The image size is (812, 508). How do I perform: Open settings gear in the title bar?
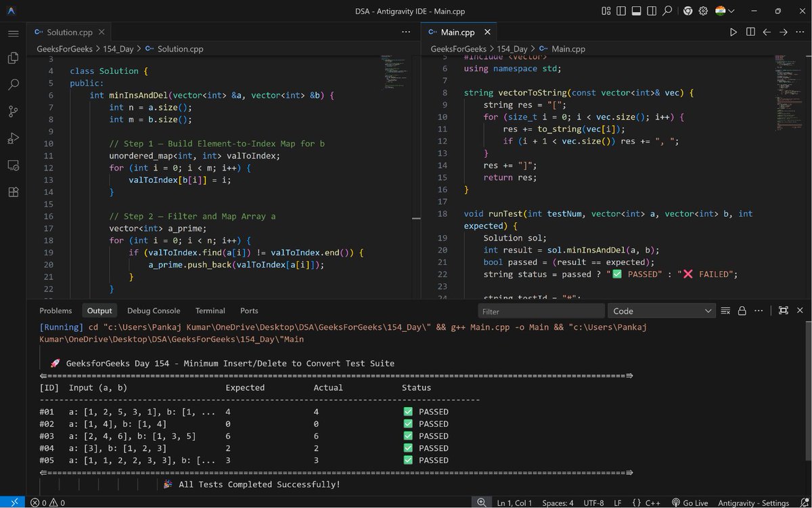click(703, 11)
